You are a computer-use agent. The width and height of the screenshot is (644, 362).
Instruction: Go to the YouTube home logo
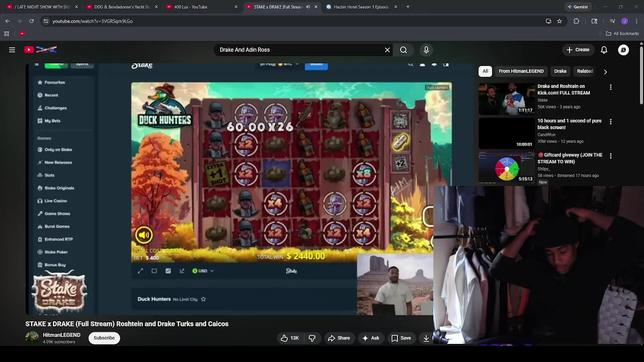click(x=40, y=50)
